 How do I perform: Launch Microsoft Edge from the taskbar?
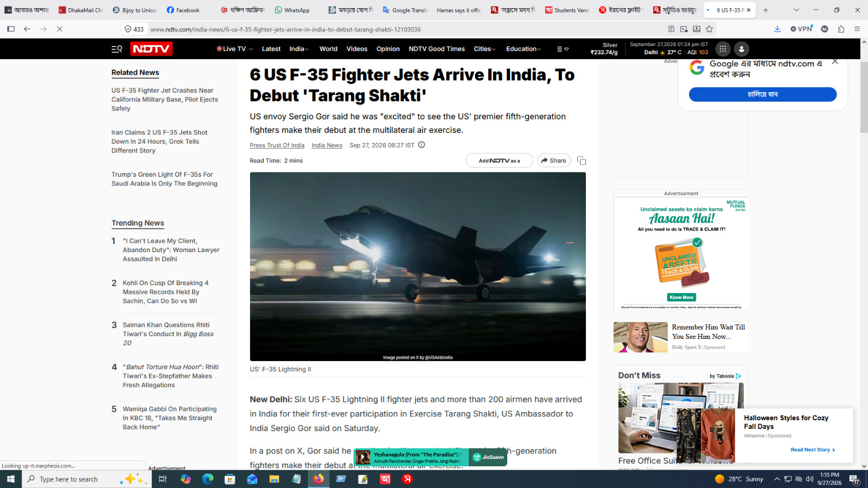208,479
